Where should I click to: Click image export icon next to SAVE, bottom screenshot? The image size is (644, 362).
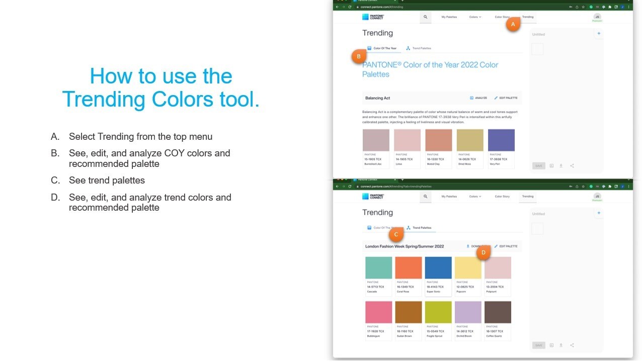click(551, 345)
